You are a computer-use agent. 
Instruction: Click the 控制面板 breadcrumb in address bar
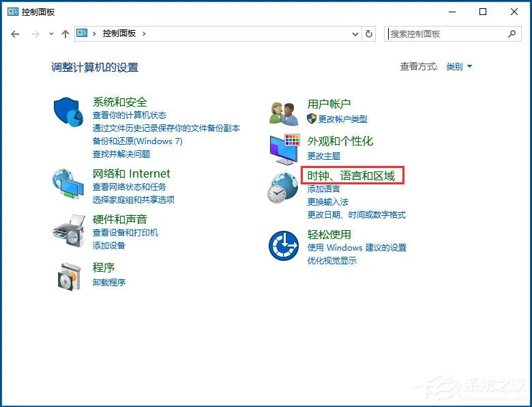tap(119, 33)
